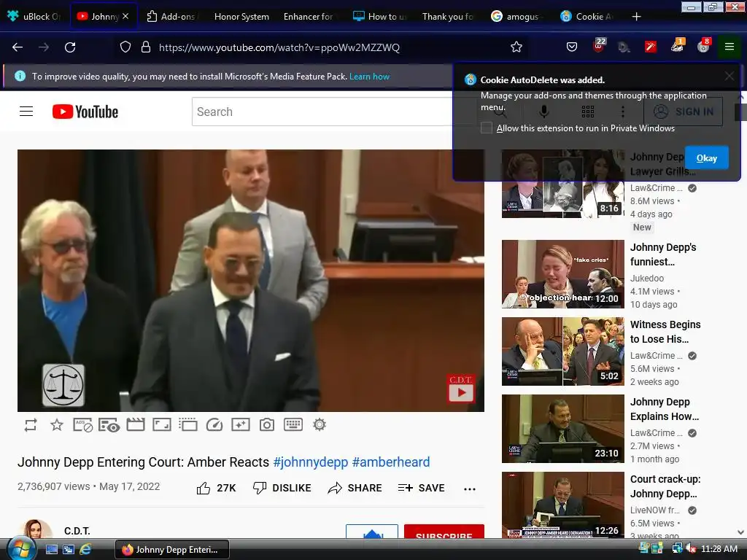Click the SUBSCRIBE button
747x560 pixels.
(x=444, y=532)
